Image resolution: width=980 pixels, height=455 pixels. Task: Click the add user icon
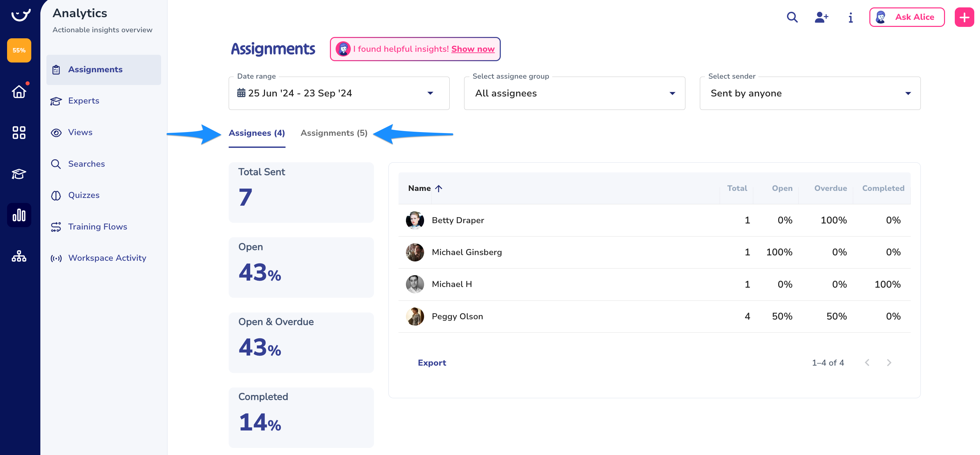pos(821,17)
